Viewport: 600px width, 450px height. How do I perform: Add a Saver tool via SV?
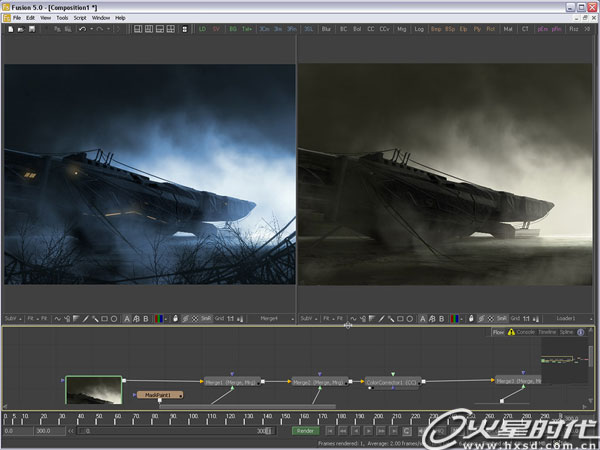216,29
